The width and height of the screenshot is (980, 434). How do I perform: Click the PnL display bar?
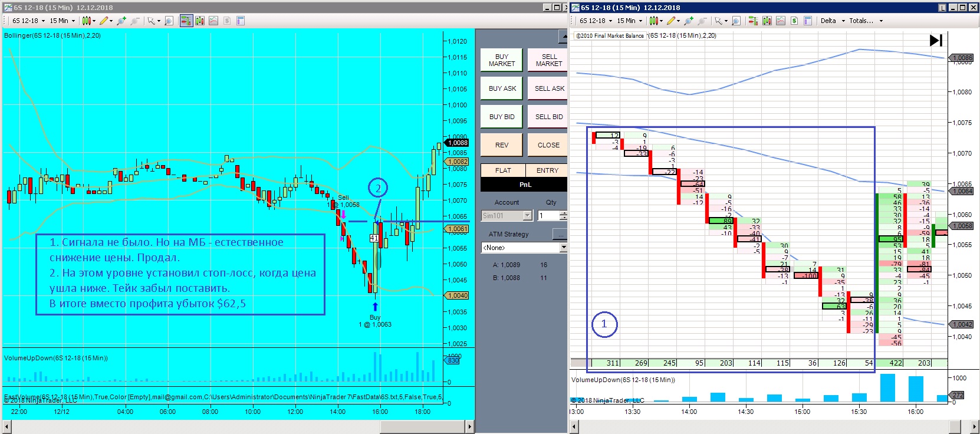(x=524, y=185)
